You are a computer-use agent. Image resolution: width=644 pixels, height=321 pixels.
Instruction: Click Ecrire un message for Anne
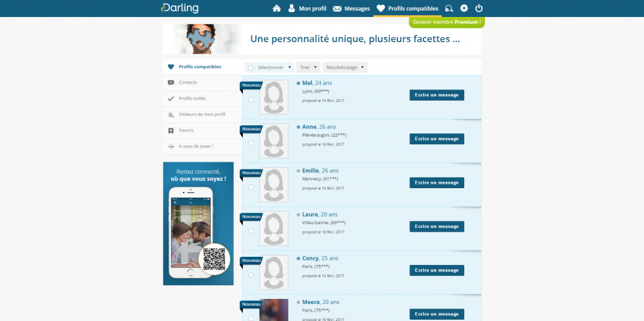point(436,139)
